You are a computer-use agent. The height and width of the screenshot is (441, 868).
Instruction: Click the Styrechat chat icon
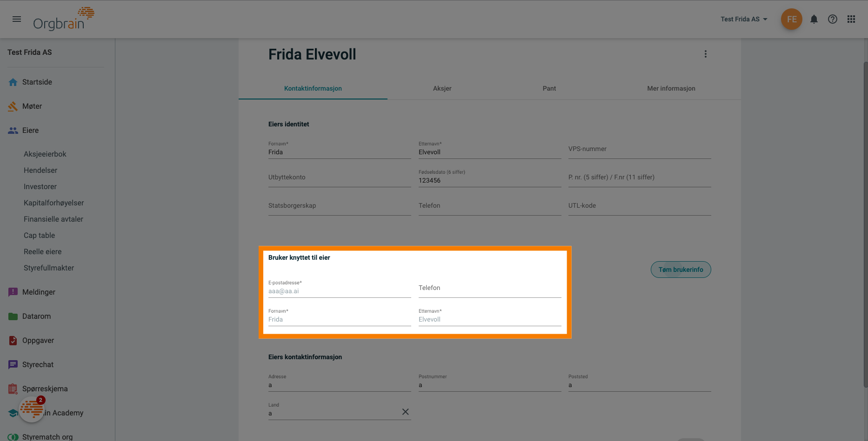coord(13,365)
